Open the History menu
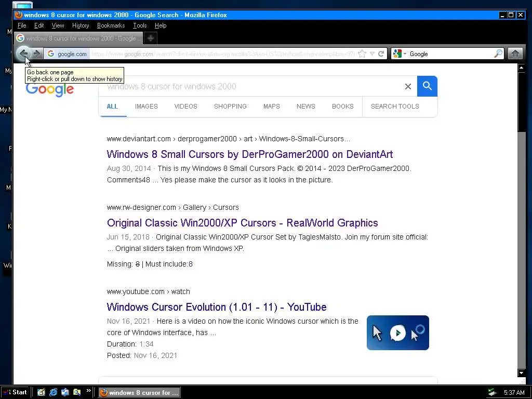532x399 pixels. (x=81, y=25)
